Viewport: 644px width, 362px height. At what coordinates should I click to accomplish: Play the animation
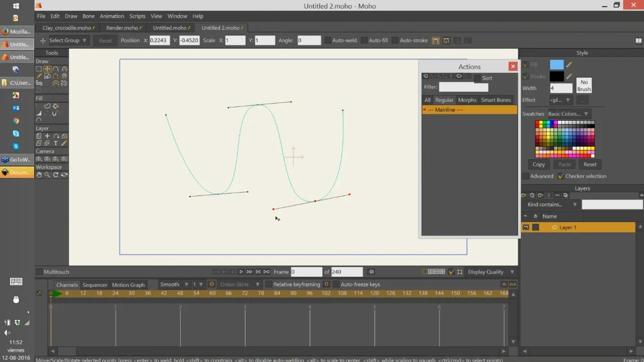(241, 272)
